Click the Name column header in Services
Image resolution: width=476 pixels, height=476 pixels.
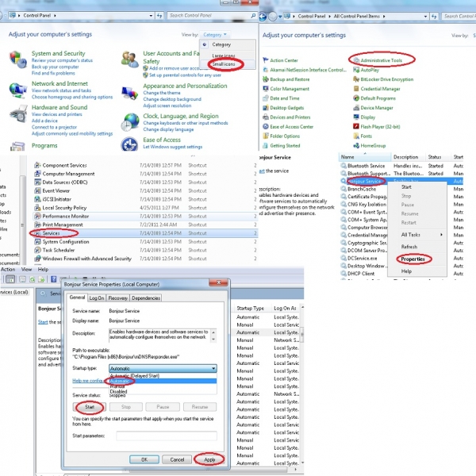365,157
